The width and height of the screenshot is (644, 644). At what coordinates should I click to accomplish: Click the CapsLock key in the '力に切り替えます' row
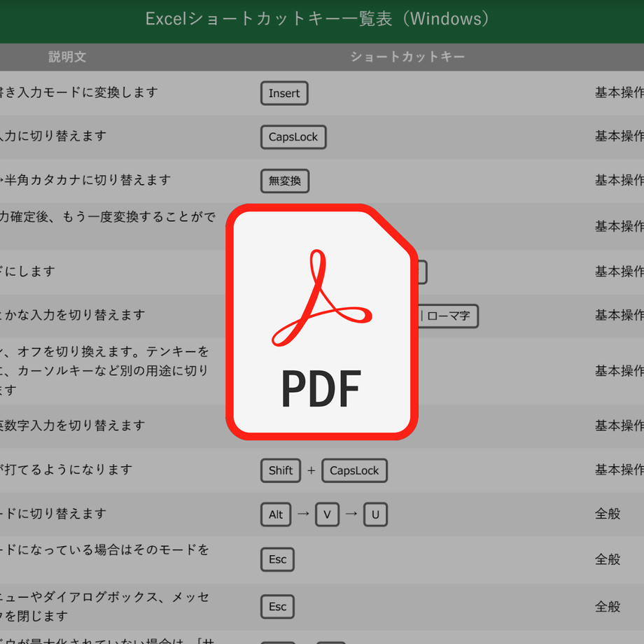(293, 137)
